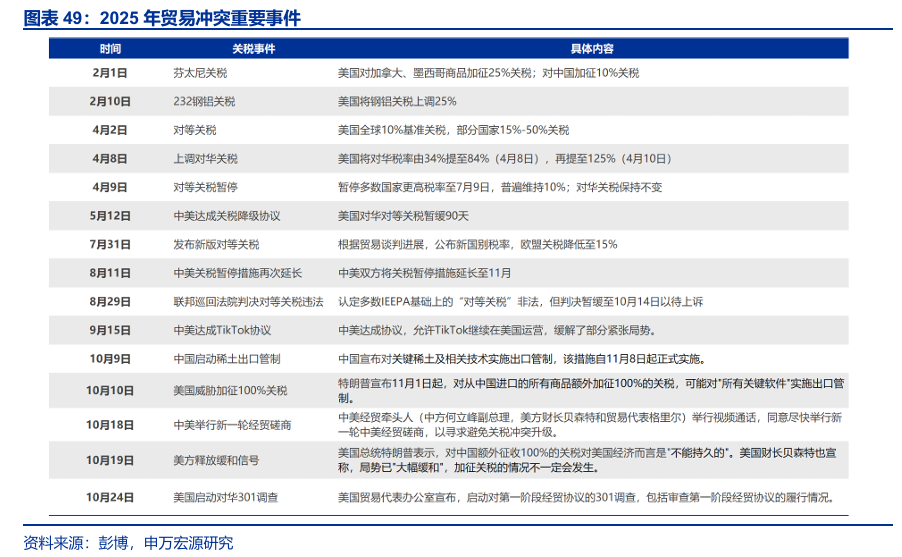Click the '具体内容' column header
The width and height of the screenshot is (902, 557).
click(x=592, y=48)
